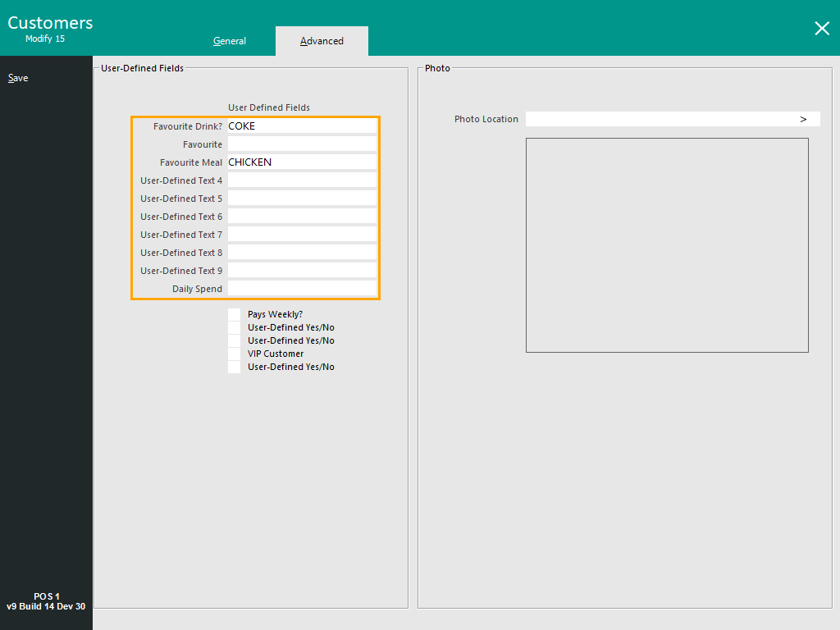This screenshot has height=630, width=840.
Task: Select the User-Defined Text 8 input
Action: point(302,253)
